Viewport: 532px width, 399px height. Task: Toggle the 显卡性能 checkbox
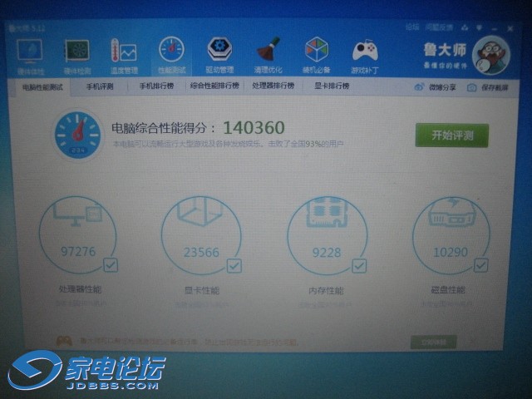click(x=234, y=266)
